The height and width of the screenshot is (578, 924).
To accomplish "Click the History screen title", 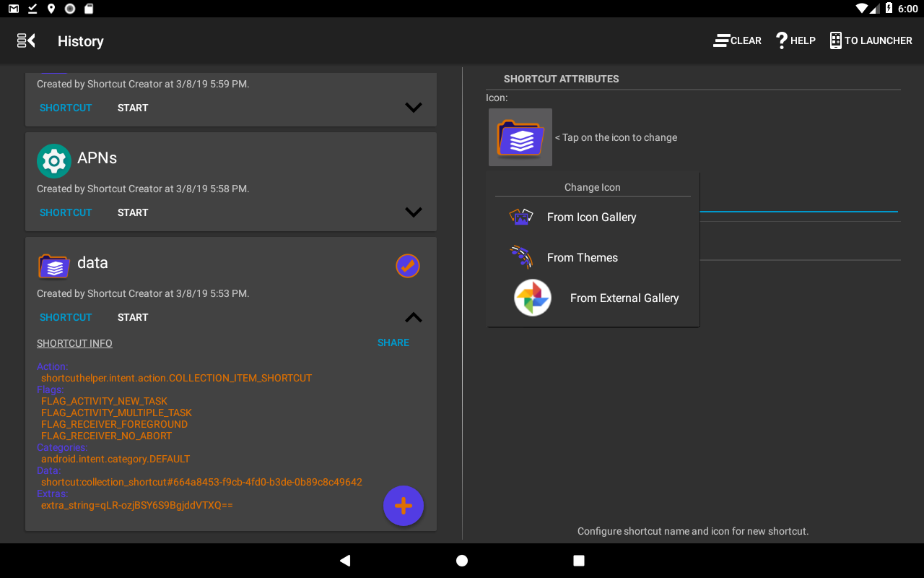I will coord(81,41).
